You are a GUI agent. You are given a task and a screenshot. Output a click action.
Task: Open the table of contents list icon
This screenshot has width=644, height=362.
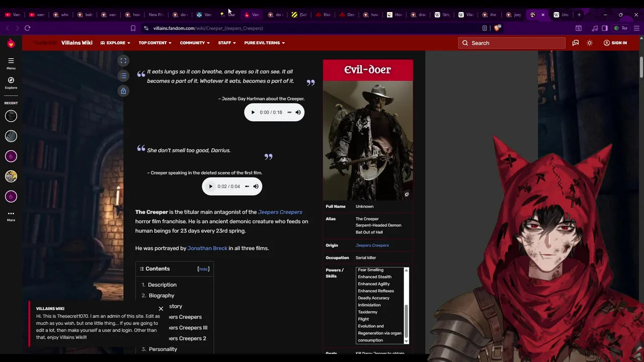[123, 76]
